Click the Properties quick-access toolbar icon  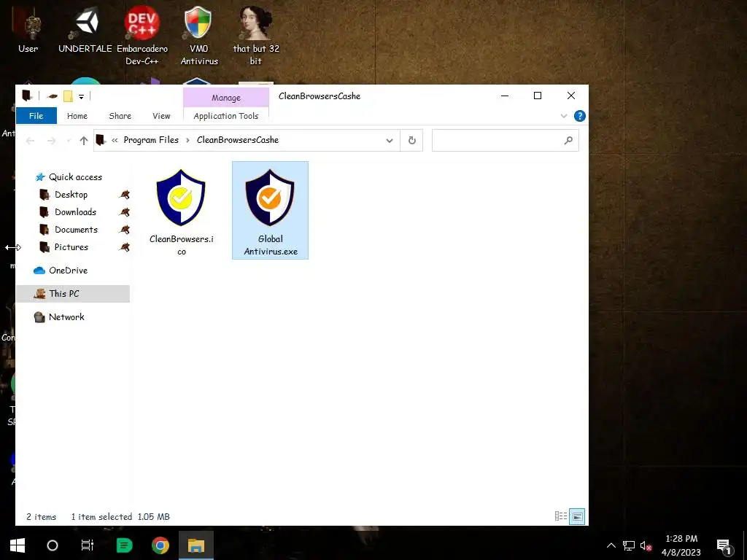[53, 97]
